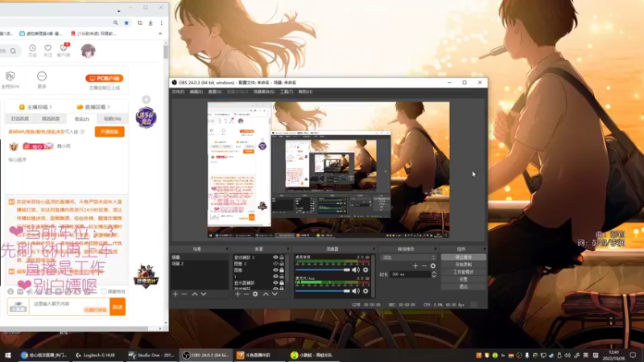644x362 pixels.
Task: Open Douyu user avatar
Action: click(88, 51)
